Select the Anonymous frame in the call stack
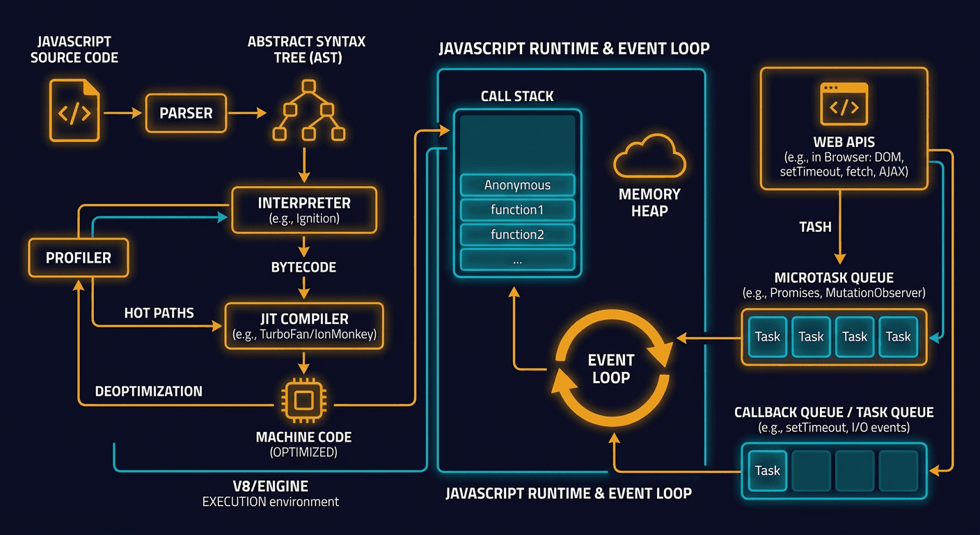 pyautogui.click(x=516, y=185)
